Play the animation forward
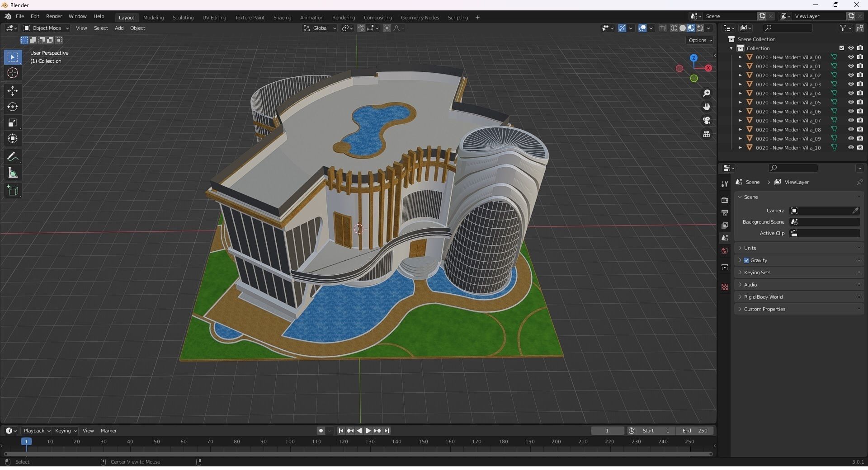This screenshot has width=868, height=470. 368,431
